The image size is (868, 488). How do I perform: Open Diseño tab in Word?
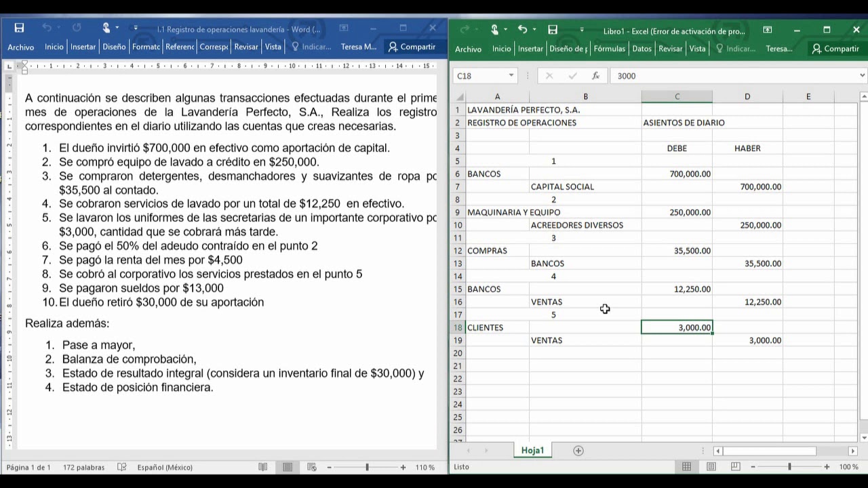point(114,47)
